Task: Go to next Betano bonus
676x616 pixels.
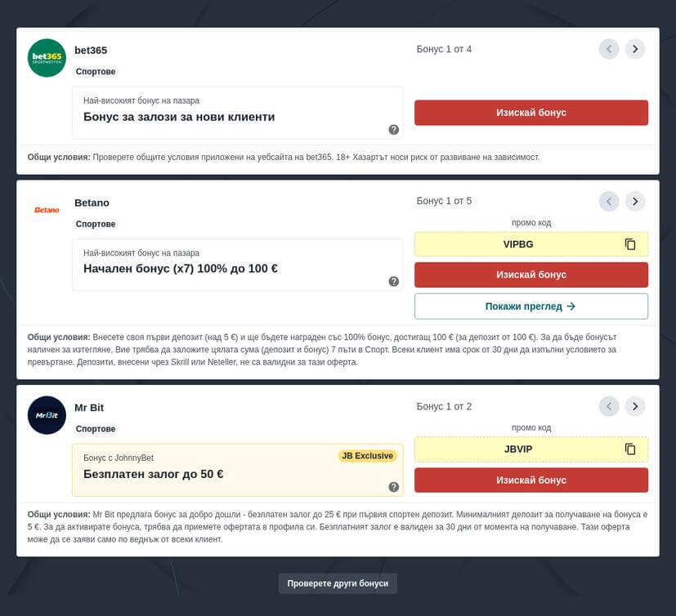Action: coord(635,201)
